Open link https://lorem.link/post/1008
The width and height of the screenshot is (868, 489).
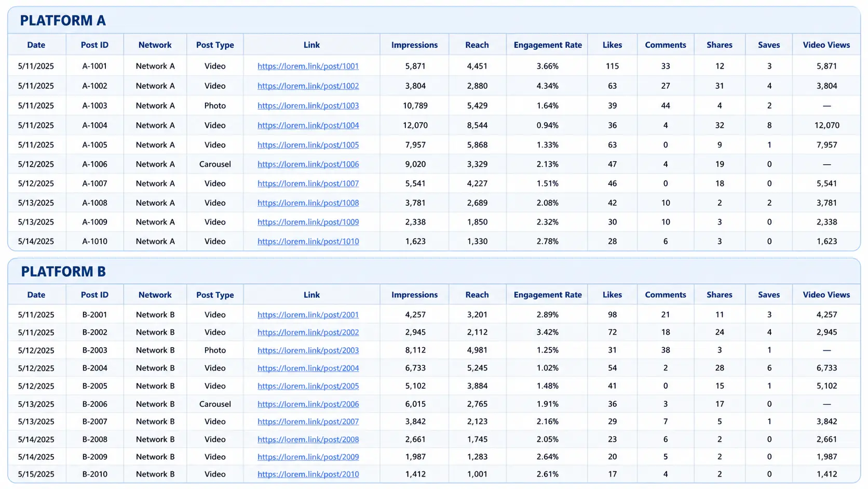coord(308,203)
